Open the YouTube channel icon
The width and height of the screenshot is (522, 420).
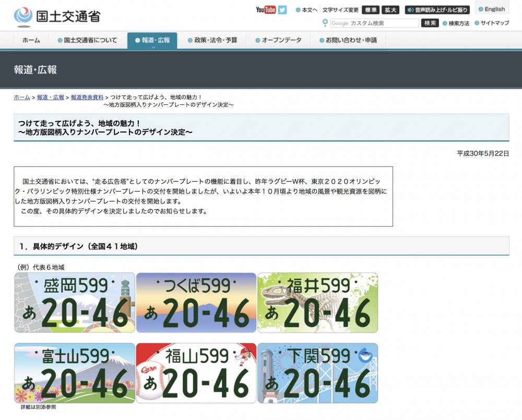point(266,10)
